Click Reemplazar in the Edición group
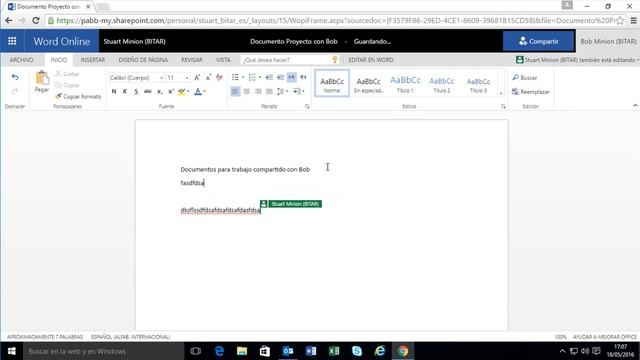640x360 pixels. (x=531, y=92)
